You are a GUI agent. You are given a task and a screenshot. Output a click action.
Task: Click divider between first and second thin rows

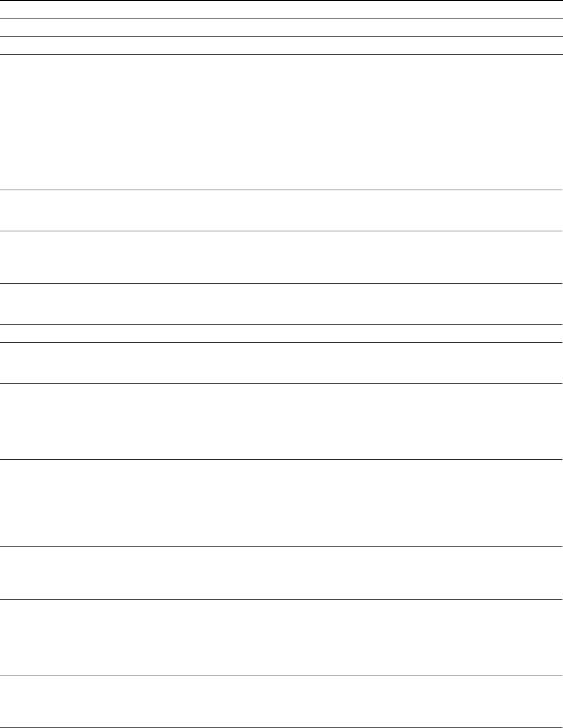[x=281, y=19]
